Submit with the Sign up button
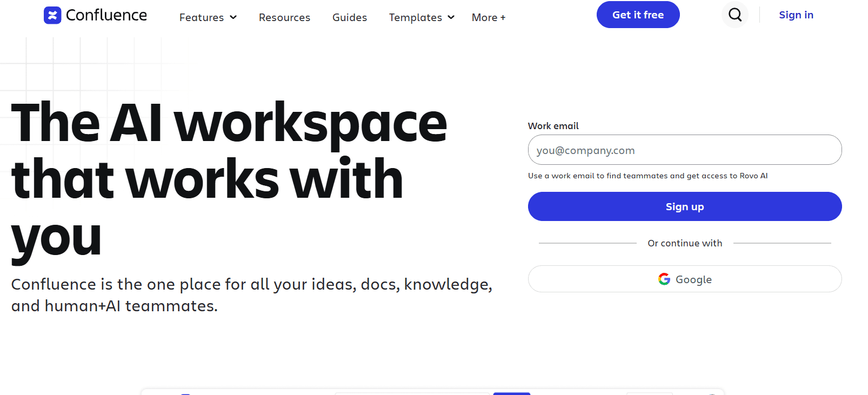 [x=685, y=206]
